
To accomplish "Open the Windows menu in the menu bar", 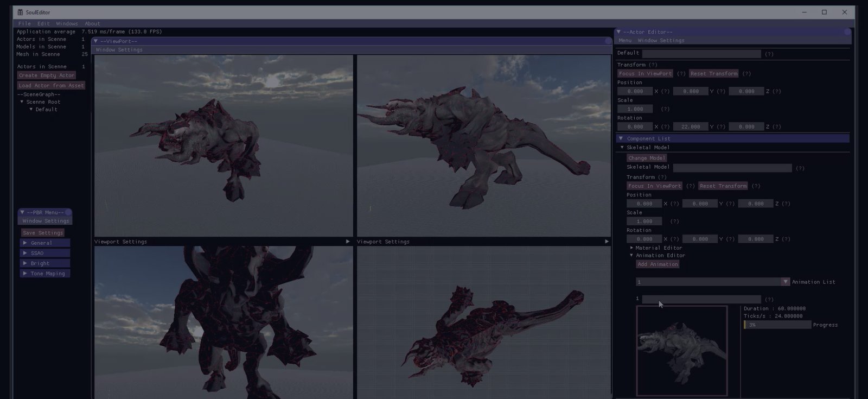I will click(x=67, y=23).
